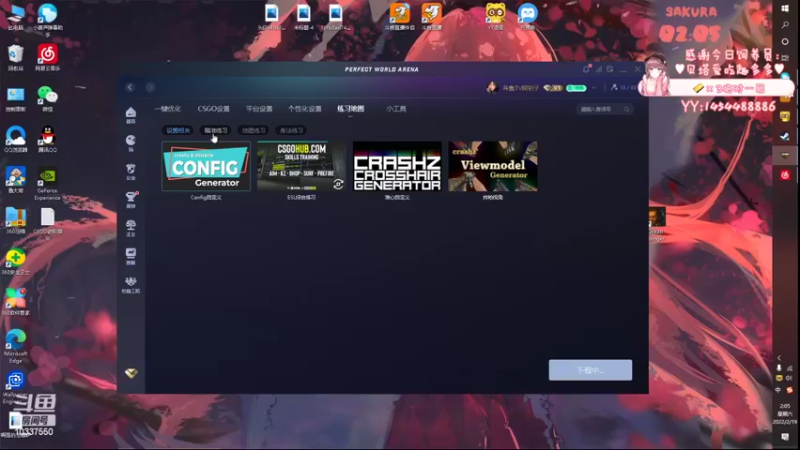Image resolution: width=800 pixels, height=450 pixels.
Task: Click the friends count icon in header
Action: coord(614,88)
